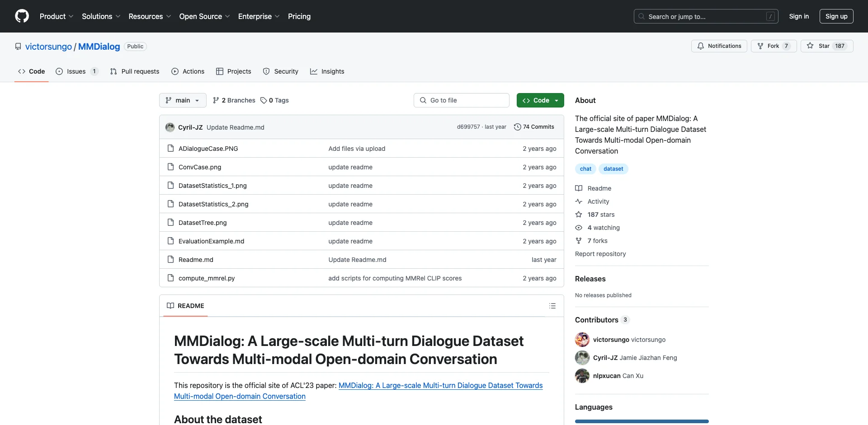This screenshot has width=868, height=425.
Task: Open the MMDialog paper hyperlink in README
Action: coord(358,391)
